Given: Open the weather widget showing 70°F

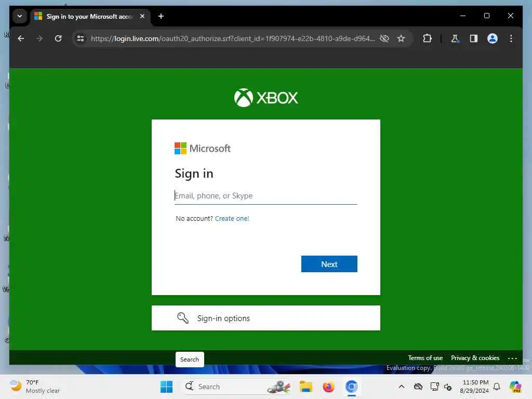Looking at the screenshot, I should tap(35, 387).
